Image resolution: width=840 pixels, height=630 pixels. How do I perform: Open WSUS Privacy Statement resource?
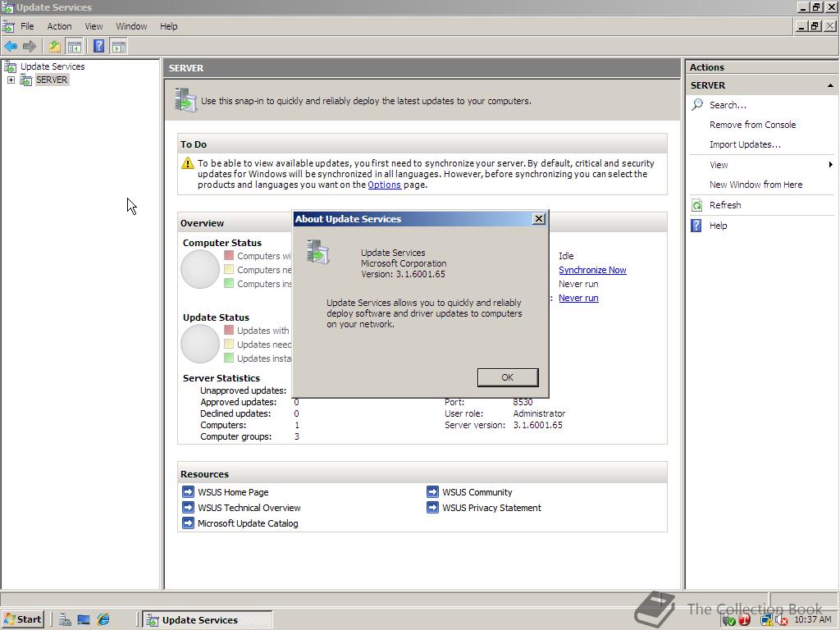click(x=491, y=508)
